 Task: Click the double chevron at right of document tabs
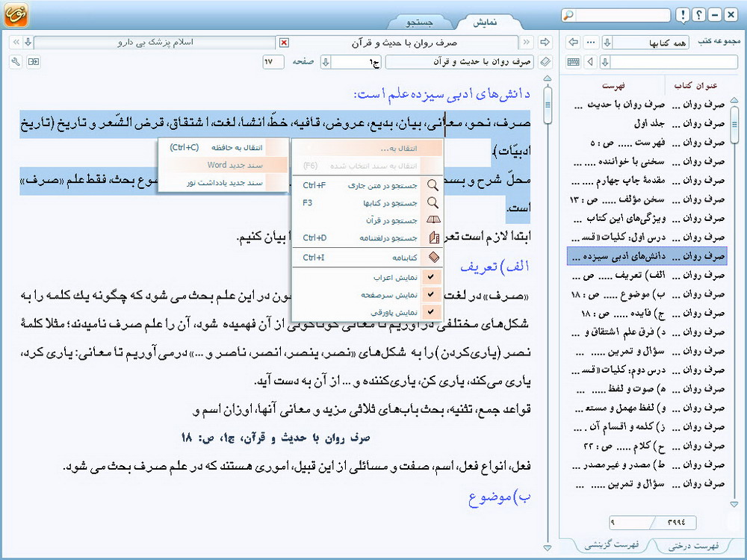point(527,43)
